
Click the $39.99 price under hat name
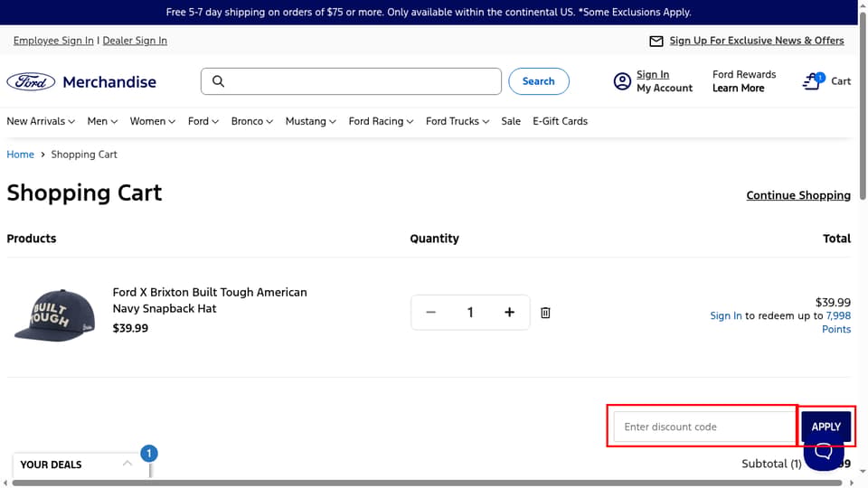(130, 328)
